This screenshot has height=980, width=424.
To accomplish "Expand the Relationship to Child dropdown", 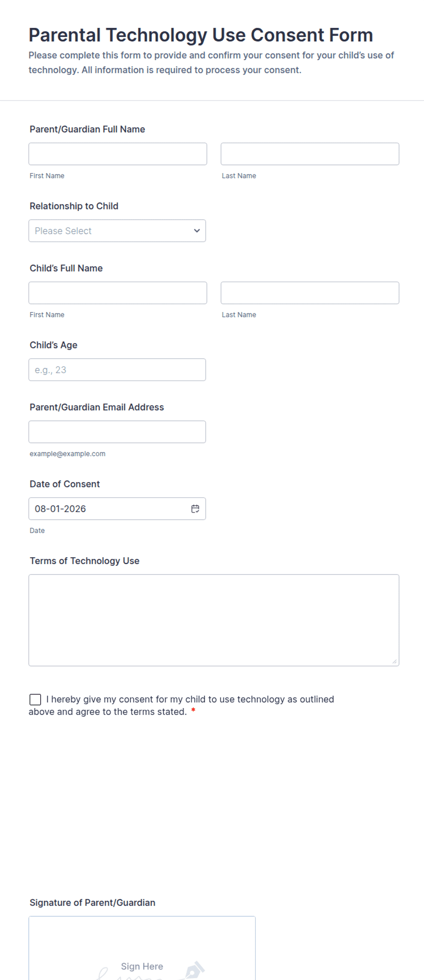I will click(117, 231).
